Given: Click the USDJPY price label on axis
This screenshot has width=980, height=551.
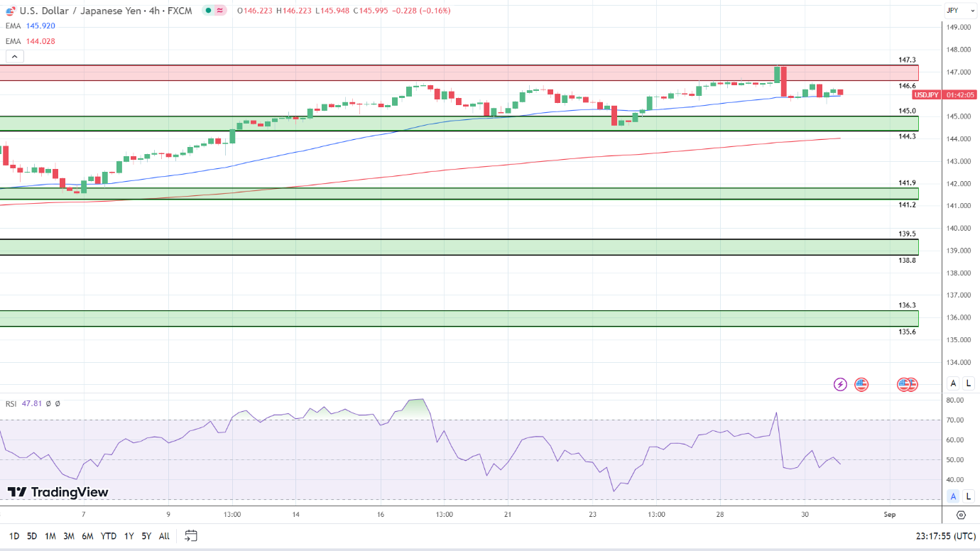Looking at the screenshot, I should (x=927, y=94).
